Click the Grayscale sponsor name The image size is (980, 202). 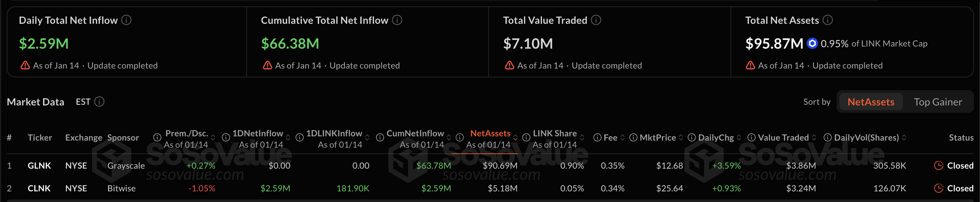[126, 165]
